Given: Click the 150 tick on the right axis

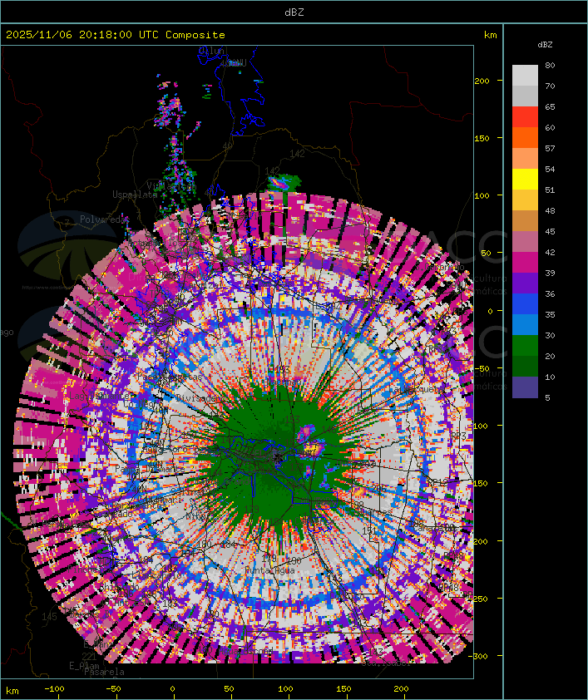Looking at the screenshot, I should tap(482, 138).
